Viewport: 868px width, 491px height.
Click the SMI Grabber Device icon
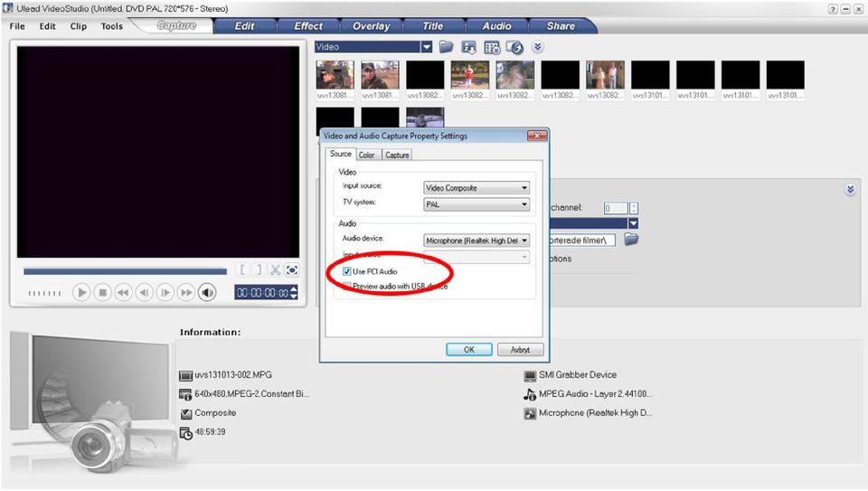tap(530, 376)
